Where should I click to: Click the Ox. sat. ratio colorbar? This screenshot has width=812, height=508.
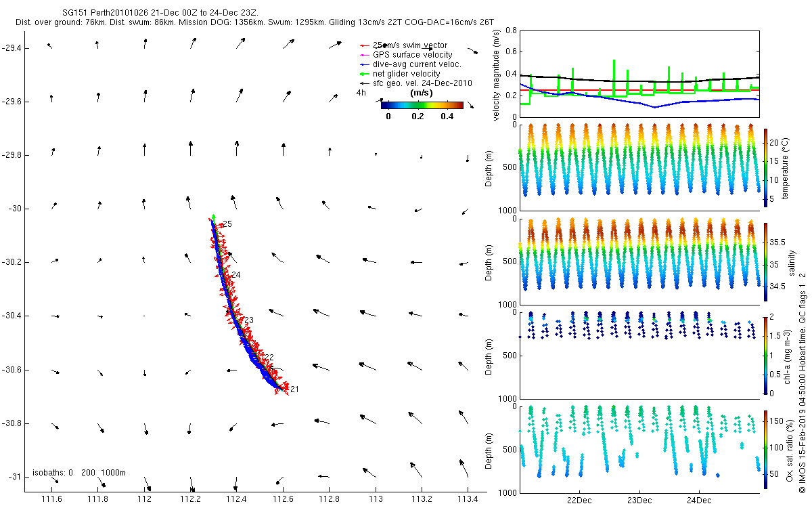pos(766,449)
